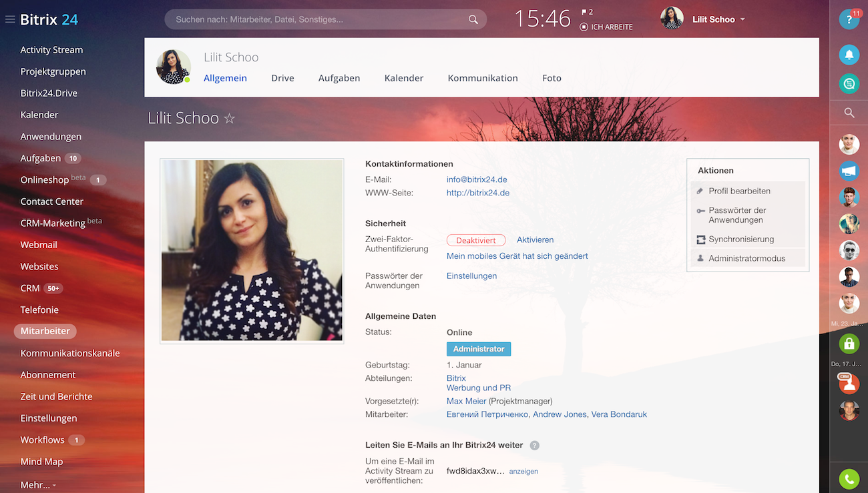
Task: Click the ICH ARBEITE work status indicator
Action: 606,27
